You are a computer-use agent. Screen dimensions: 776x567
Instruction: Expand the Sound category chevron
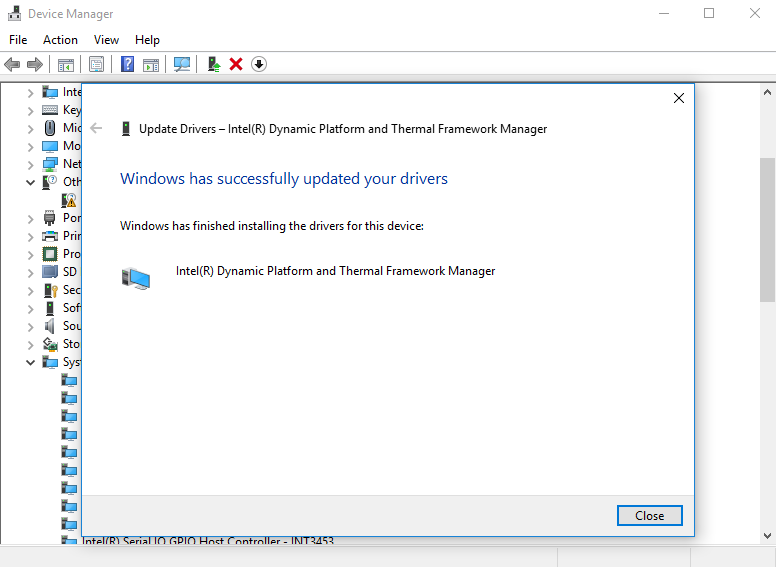[31, 327]
